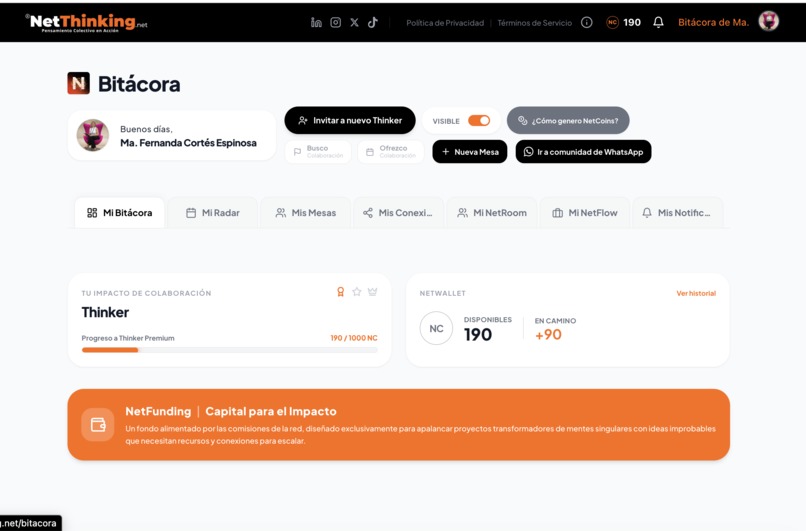This screenshot has height=531, width=806.
Task: Switch to the Mi NetRoom tab
Action: click(x=492, y=213)
